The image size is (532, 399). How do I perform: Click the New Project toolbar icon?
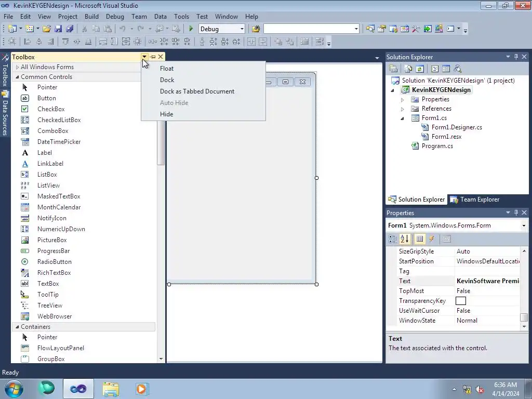pyautogui.click(x=12, y=29)
